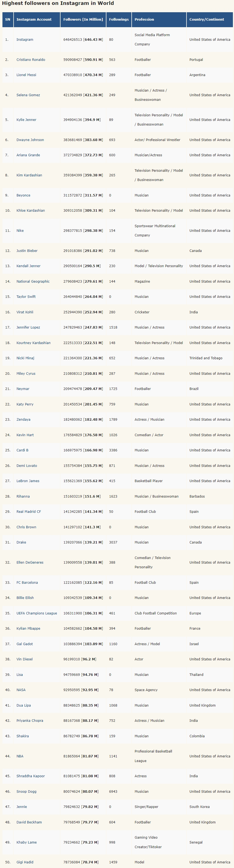This screenshot has height=868, width=234.
Task: Open the Demi Lovato link
Action: (27, 466)
